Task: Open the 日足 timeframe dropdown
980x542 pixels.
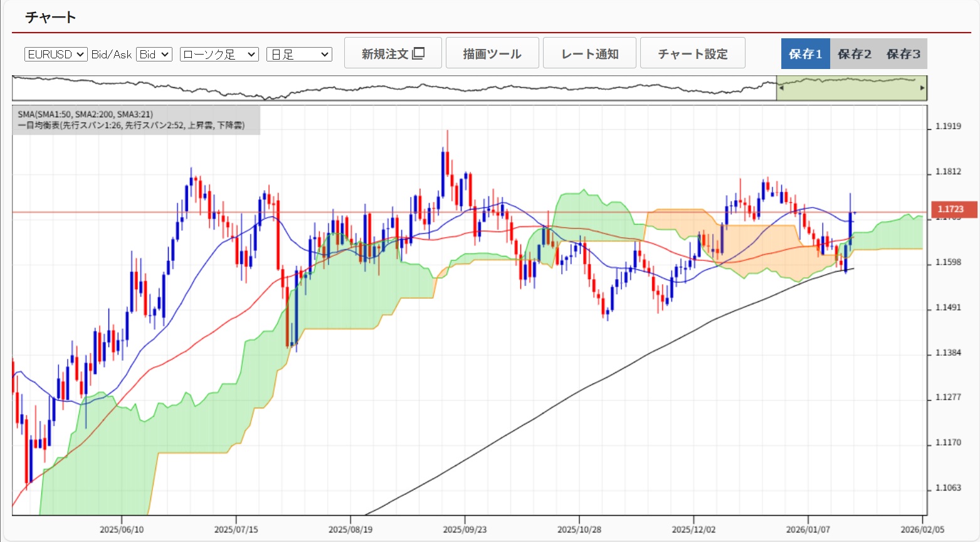Action: (x=299, y=55)
